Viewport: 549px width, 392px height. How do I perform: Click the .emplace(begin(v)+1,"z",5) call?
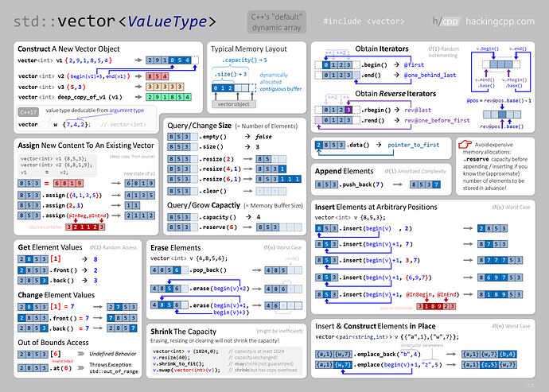(397, 364)
